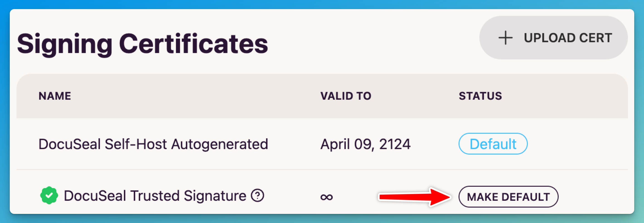Click the infinity validity symbol
The width and height of the screenshot is (644, 223).
(x=327, y=197)
